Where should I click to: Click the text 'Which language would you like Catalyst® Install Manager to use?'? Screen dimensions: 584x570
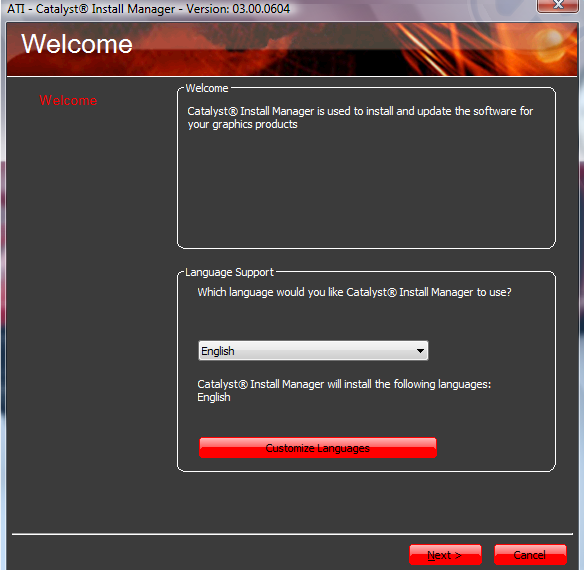coord(354,292)
